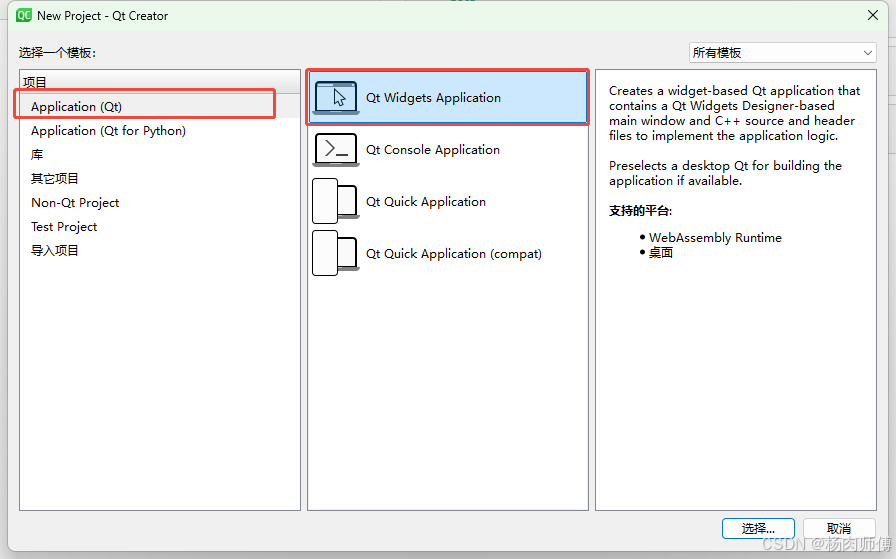
Task: Click the Qt Console Application terminal icon
Action: coord(336,150)
